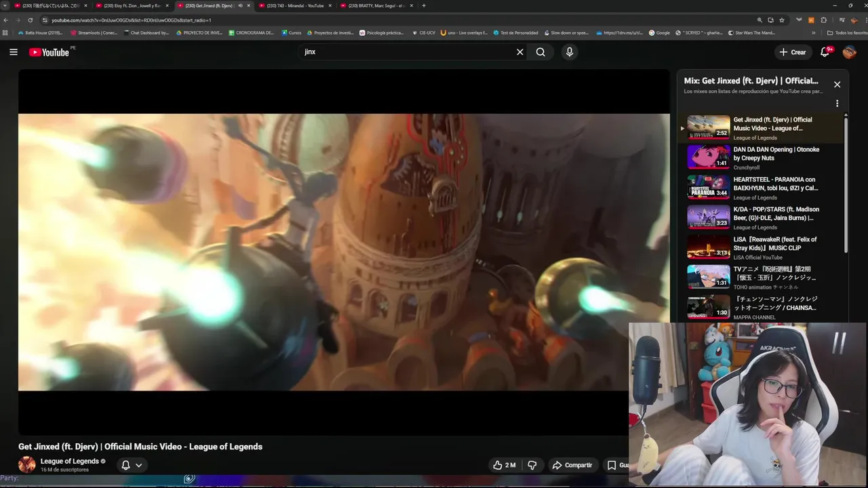Open the Todos los favoritos folder

[x=847, y=33]
